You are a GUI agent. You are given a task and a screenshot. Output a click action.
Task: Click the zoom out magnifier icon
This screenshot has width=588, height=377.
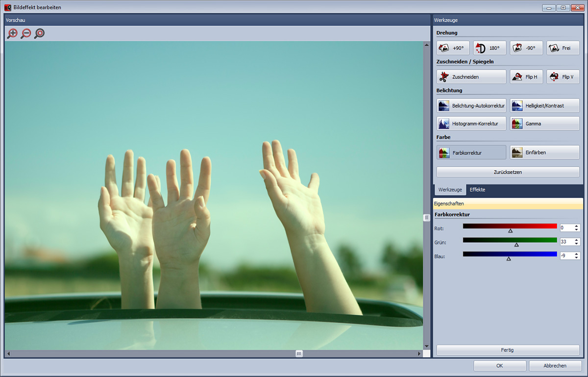26,33
